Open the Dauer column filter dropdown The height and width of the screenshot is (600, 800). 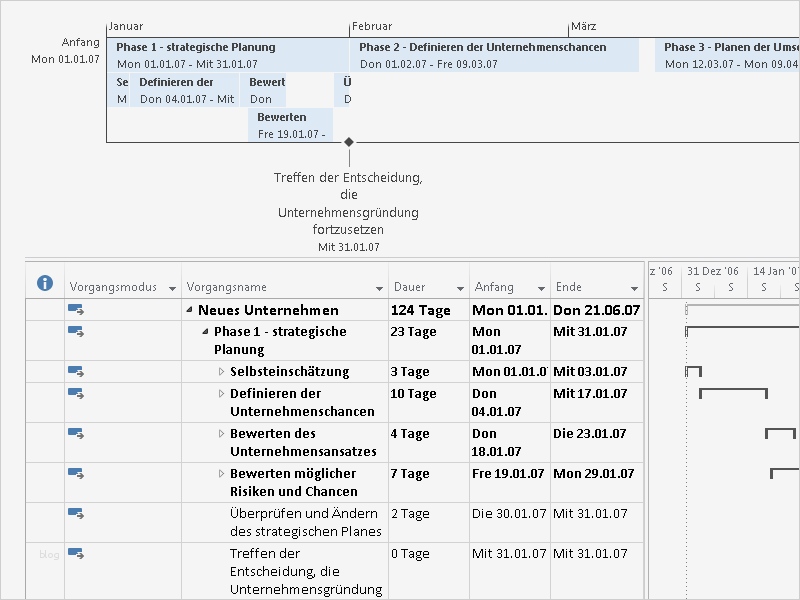pos(460,288)
